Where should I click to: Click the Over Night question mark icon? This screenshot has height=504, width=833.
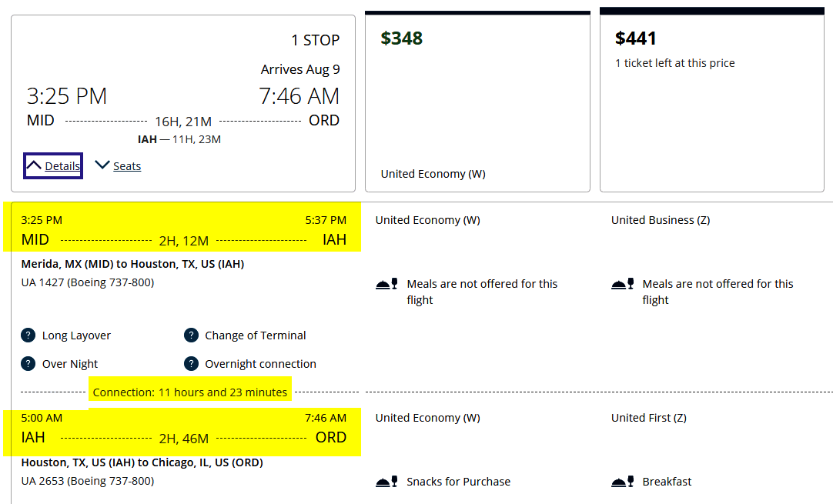28,364
